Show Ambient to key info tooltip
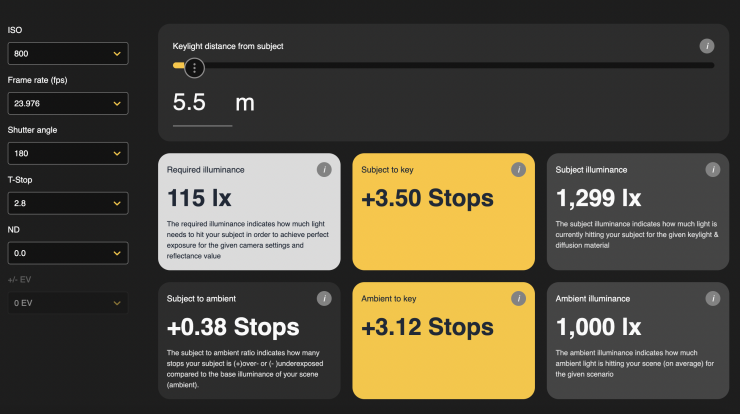 (x=517, y=298)
